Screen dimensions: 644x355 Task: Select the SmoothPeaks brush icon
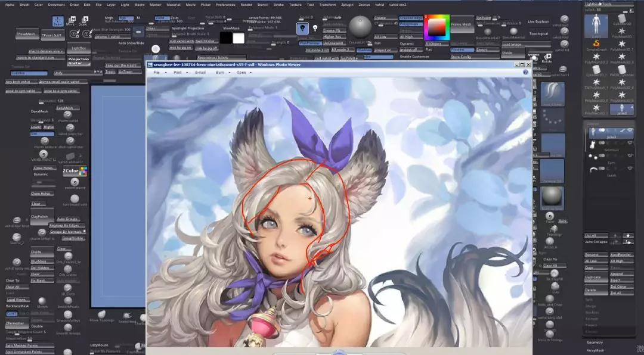68,301
